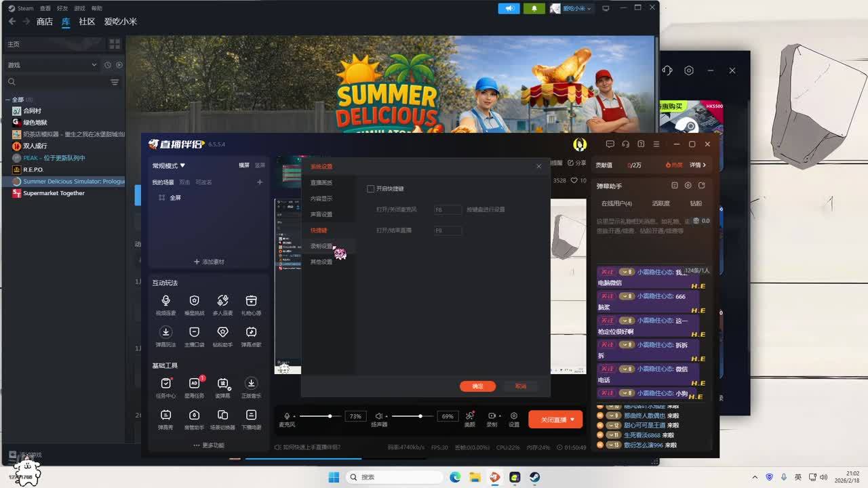Open the dropdown arrow on 关闭直播 button

point(572,420)
